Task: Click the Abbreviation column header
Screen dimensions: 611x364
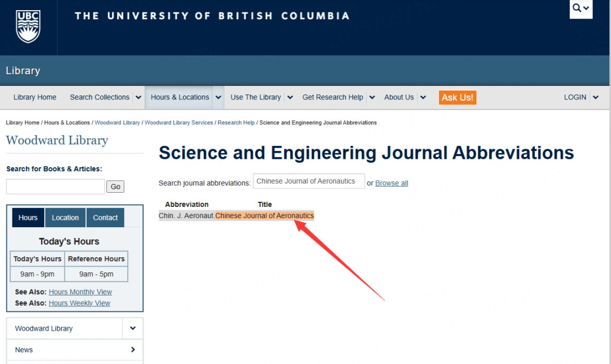Action: click(187, 205)
